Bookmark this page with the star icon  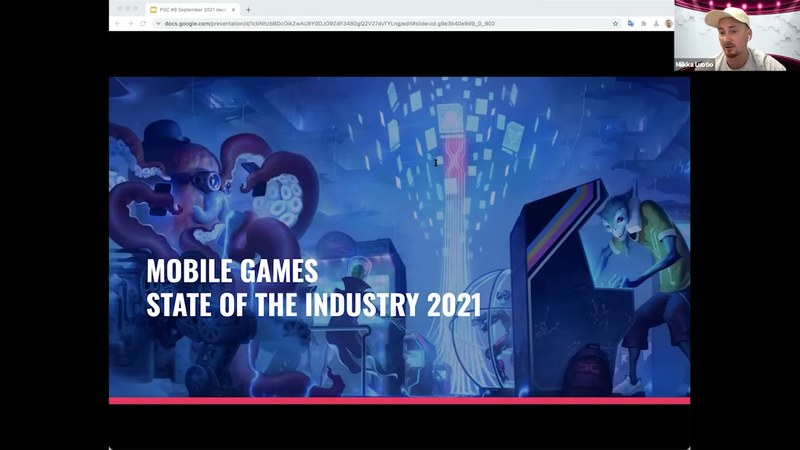[x=615, y=23]
